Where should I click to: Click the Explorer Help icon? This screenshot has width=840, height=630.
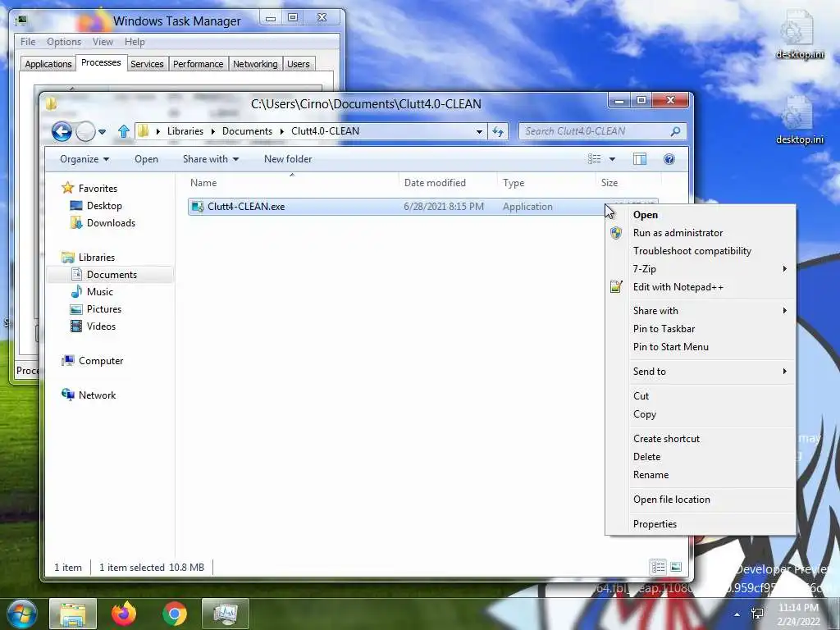pos(669,159)
